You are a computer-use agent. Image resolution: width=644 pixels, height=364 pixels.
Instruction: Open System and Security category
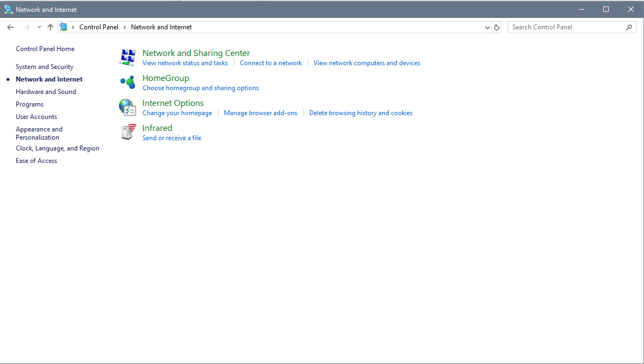[45, 67]
